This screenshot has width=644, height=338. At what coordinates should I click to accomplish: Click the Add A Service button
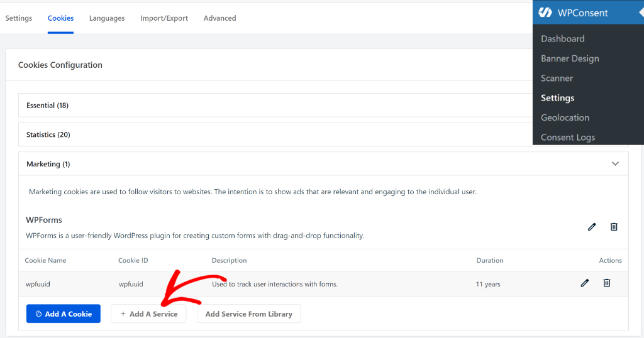(x=148, y=313)
